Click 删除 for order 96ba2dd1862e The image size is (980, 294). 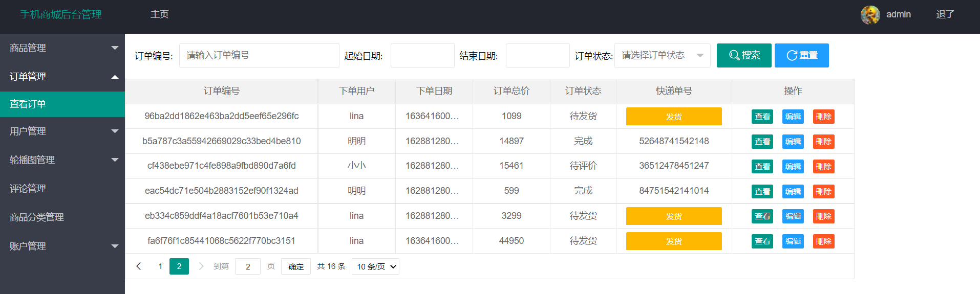tap(824, 117)
